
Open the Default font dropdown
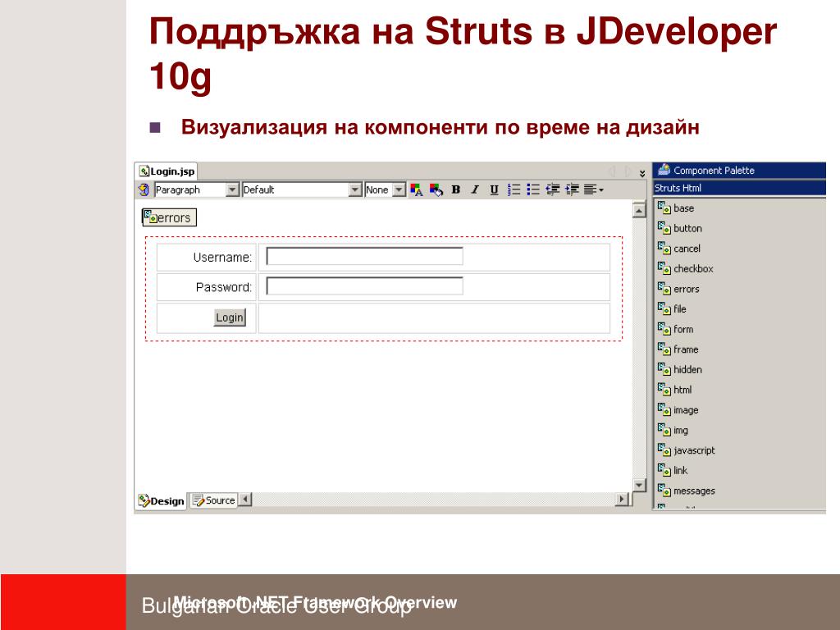tap(355, 189)
